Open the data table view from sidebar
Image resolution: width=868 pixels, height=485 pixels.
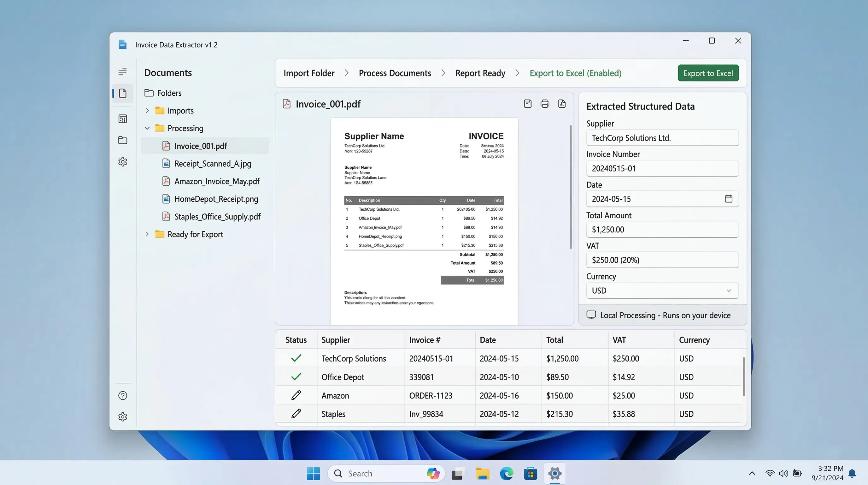click(122, 118)
